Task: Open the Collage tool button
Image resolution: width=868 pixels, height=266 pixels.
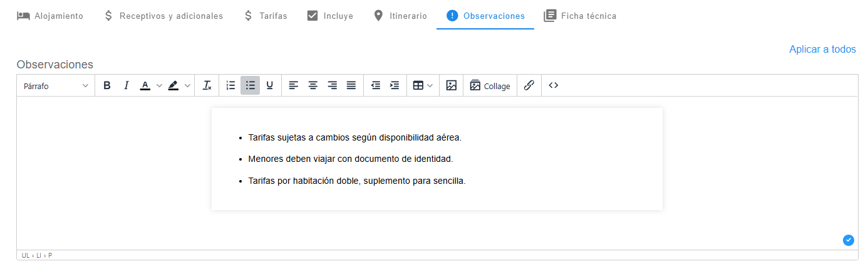Action: pos(490,86)
